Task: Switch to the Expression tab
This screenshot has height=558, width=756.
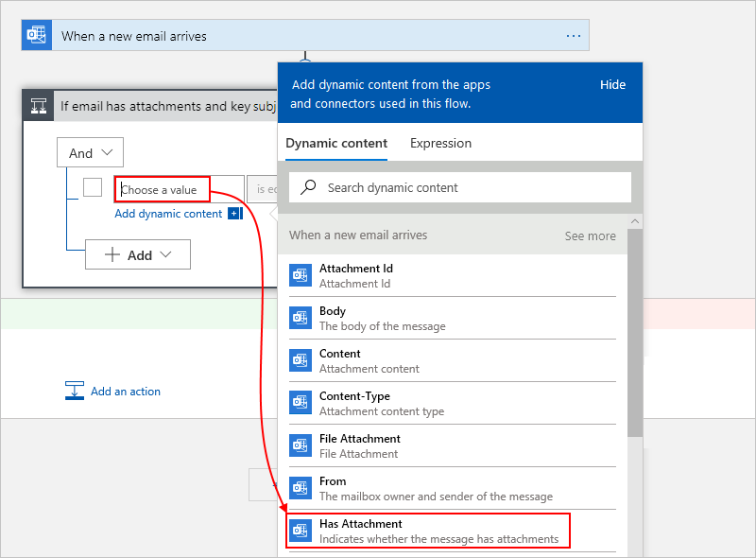Action: coord(440,144)
